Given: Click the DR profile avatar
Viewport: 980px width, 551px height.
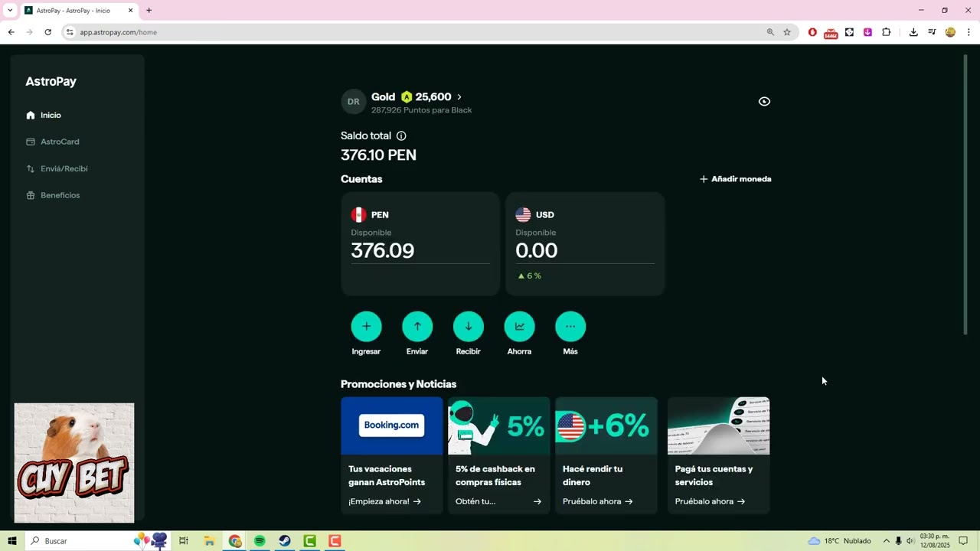Looking at the screenshot, I should coord(353,102).
